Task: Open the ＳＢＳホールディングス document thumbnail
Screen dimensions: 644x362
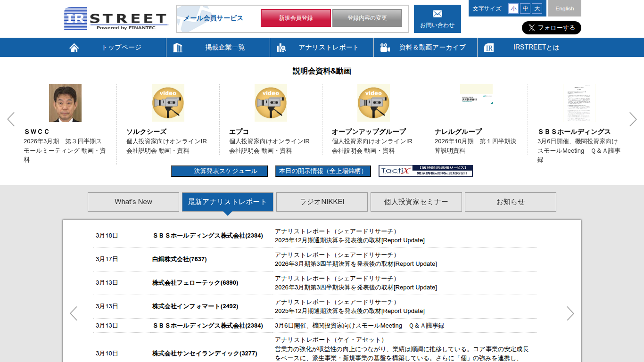Action: (x=579, y=103)
